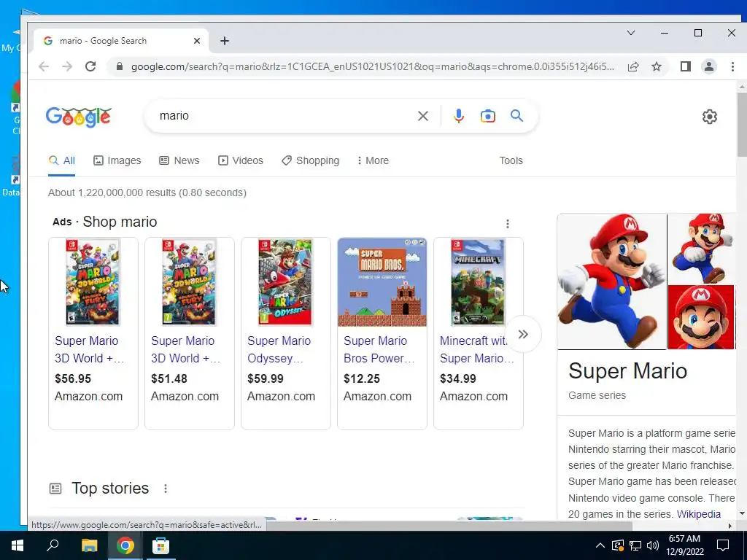Open the Chrome three-dot menu
The width and height of the screenshot is (747, 560).
click(x=732, y=66)
